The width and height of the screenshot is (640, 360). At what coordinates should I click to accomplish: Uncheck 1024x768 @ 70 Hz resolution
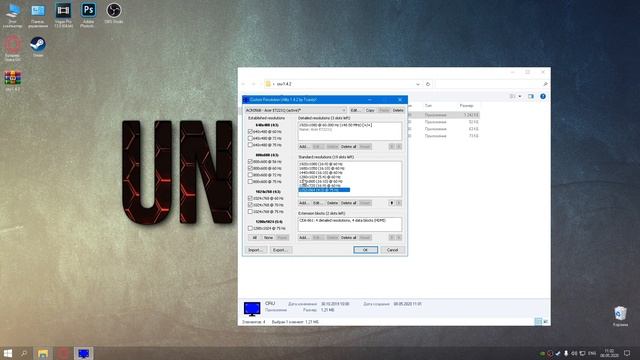point(250,205)
